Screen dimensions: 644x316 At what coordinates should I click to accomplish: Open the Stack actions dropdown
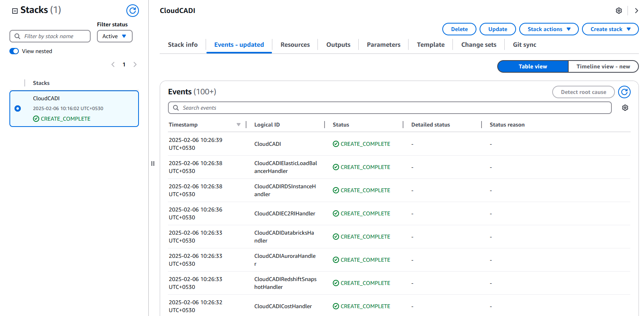click(x=549, y=29)
